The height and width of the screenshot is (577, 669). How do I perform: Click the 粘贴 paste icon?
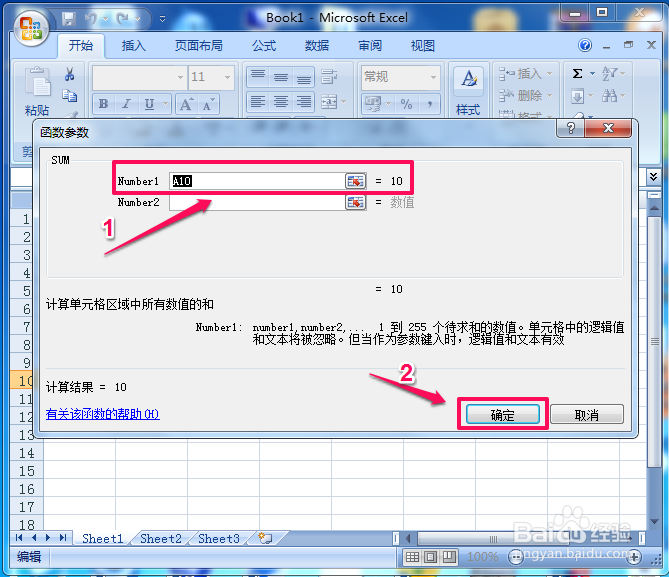coord(38,81)
